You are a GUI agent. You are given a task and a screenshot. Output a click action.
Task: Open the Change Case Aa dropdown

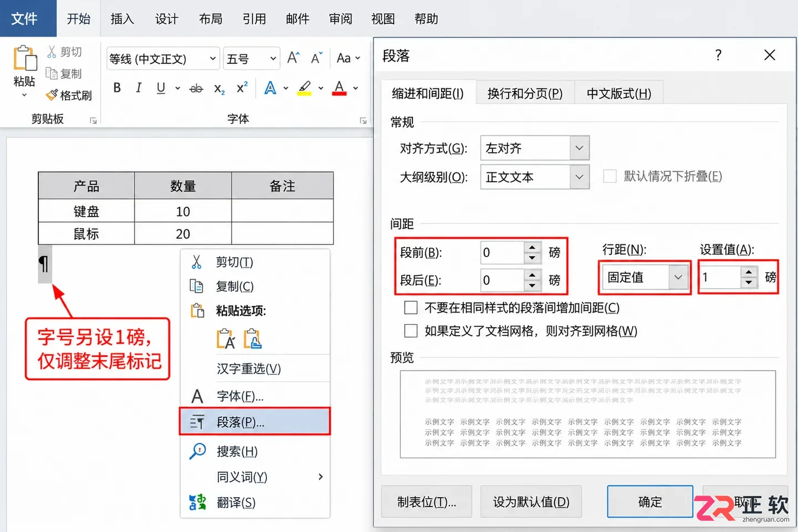pyautogui.click(x=349, y=58)
